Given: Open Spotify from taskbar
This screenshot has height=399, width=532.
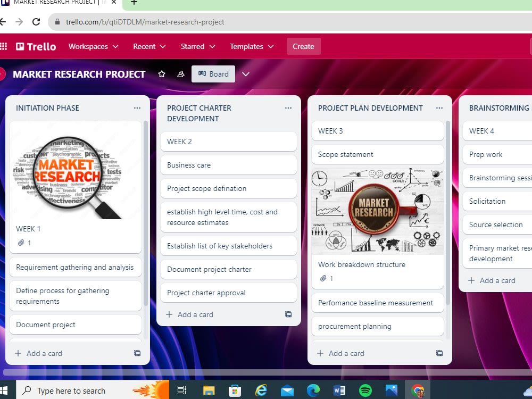Looking at the screenshot, I should pos(365,390).
